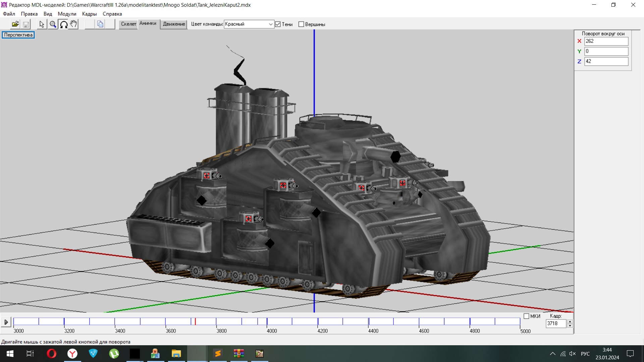The width and height of the screenshot is (644, 362).
Task: Select the hand pan tool
Action: (x=73, y=24)
